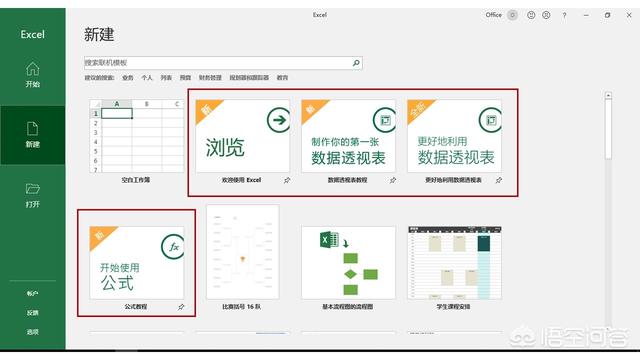Open 帐户 in the sidebar

pyautogui.click(x=33, y=293)
